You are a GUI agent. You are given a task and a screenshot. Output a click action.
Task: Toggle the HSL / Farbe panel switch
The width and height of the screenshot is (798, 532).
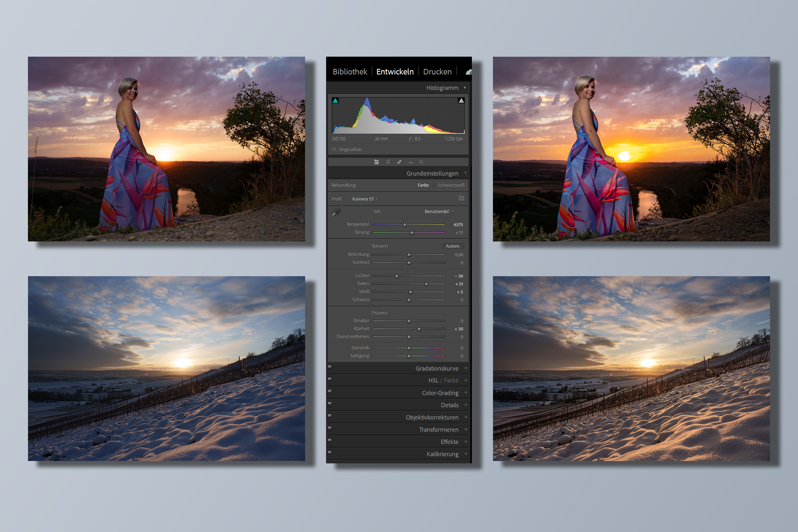[x=330, y=380]
